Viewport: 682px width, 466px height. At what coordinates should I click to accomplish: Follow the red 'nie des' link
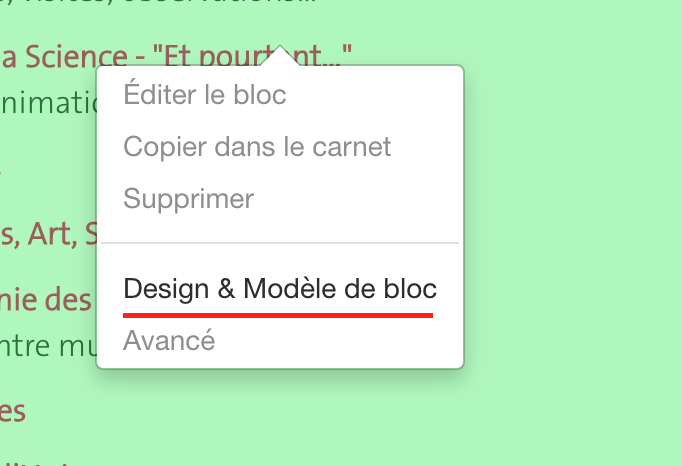(46, 298)
